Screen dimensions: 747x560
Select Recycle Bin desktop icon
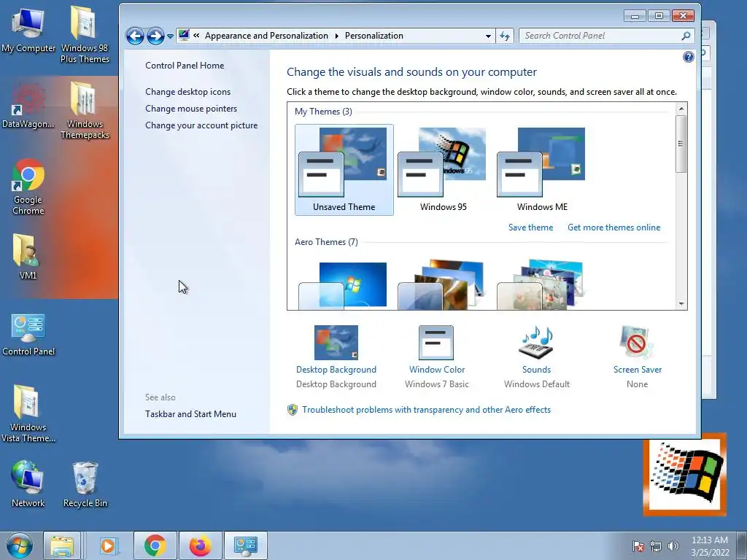click(x=85, y=484)
